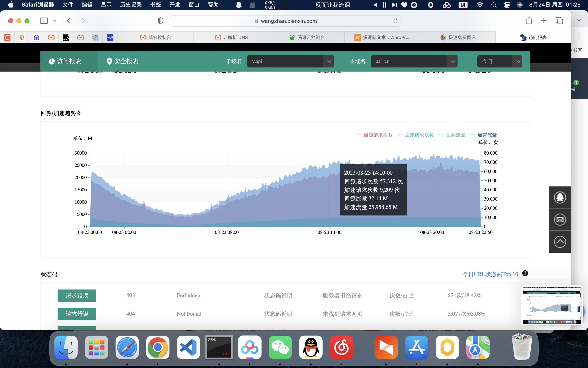
Task: Toggle 回源流量 legend series
Action: [x=452, y=135]
